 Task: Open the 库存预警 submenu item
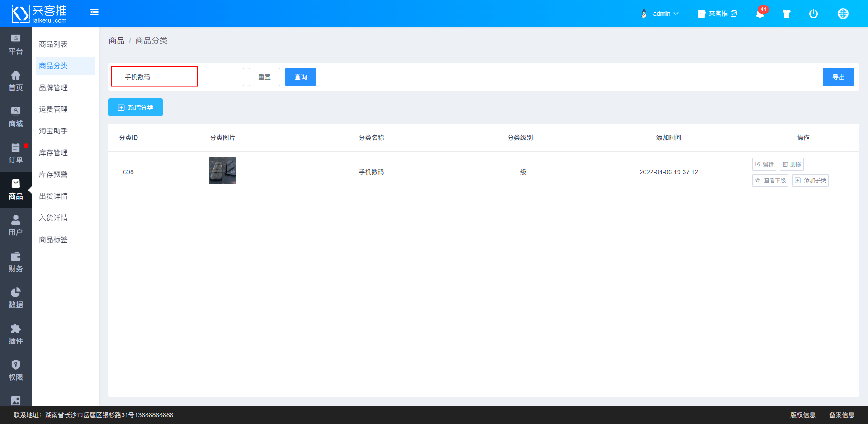(x=66, y=174)
